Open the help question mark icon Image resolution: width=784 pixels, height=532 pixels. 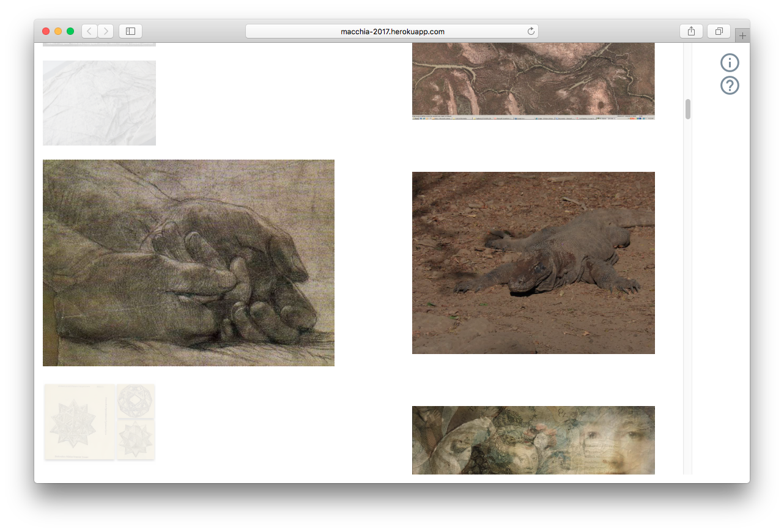tap(730, 86)
